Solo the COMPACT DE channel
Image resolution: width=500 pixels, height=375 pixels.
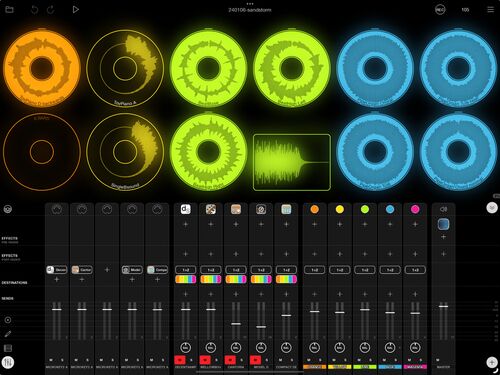pos(292,360)
